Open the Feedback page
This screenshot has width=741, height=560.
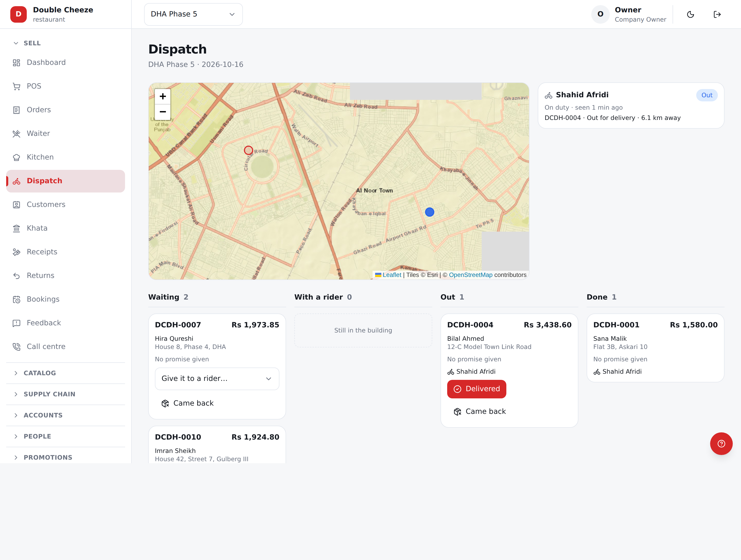(65, 323)
